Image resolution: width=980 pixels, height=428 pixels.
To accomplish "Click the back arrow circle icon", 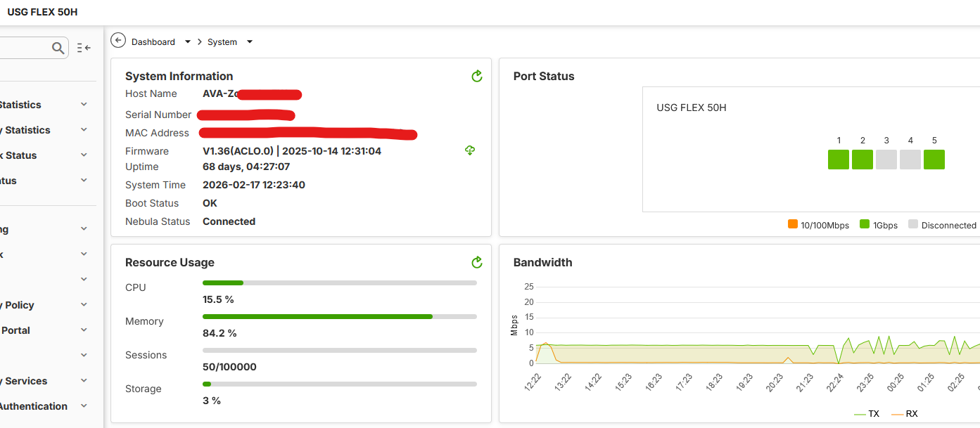I will coord(118,41).
